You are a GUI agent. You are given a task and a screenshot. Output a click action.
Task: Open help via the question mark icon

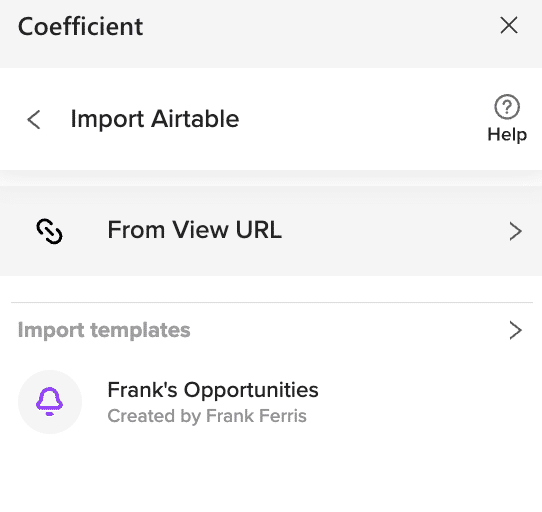coord(507,107)
